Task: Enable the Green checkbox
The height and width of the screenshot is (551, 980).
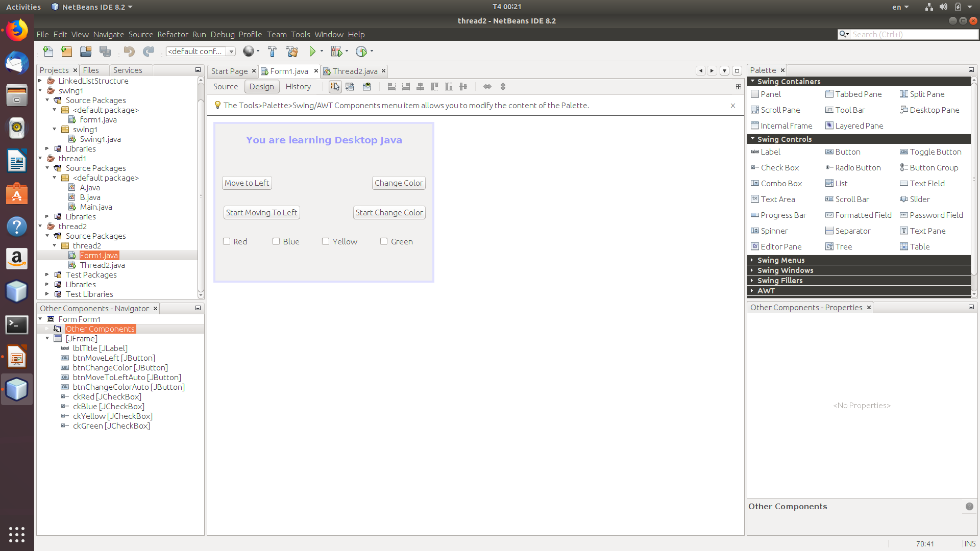Action: click(x=384, y=241)
